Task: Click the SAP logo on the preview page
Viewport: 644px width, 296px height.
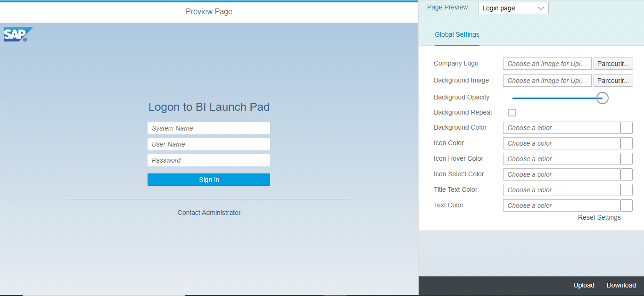Action: tap(18, 34)
